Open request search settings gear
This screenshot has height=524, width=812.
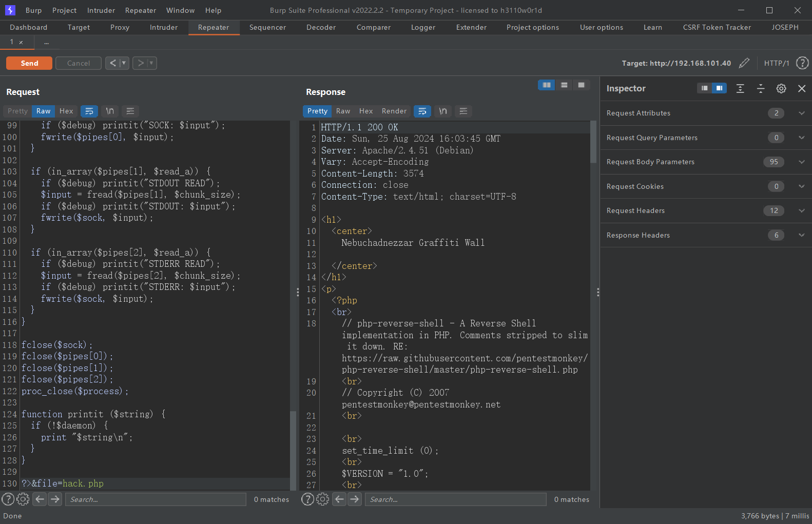click(x=23, y=499)
